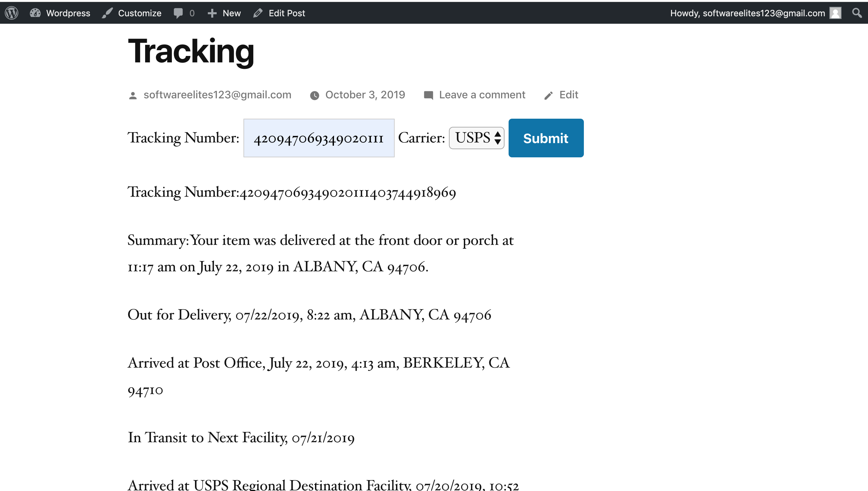Click the delivery Summary text
Viewport: 868px width, 491px height.
(x=320, y=253)
